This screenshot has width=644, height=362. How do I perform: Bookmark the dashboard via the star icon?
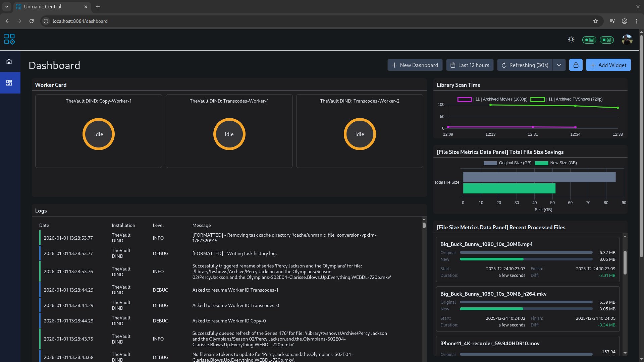pos(596,21)
